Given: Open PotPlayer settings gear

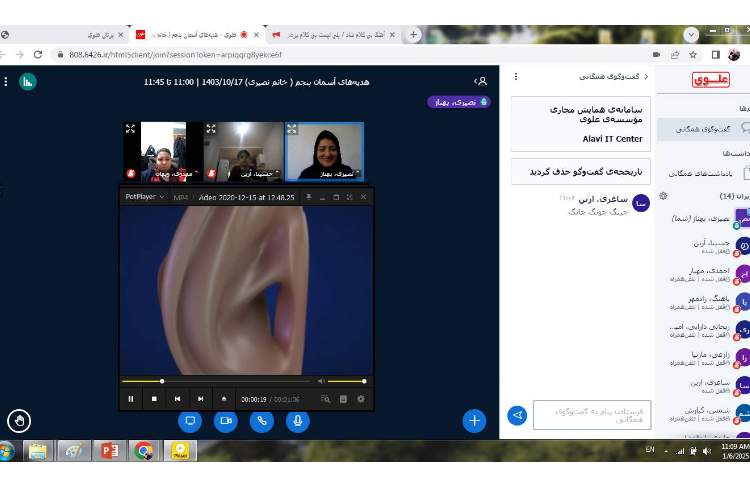Looking at the screenshot, I should pyautogui.click(x=361, y=399).
